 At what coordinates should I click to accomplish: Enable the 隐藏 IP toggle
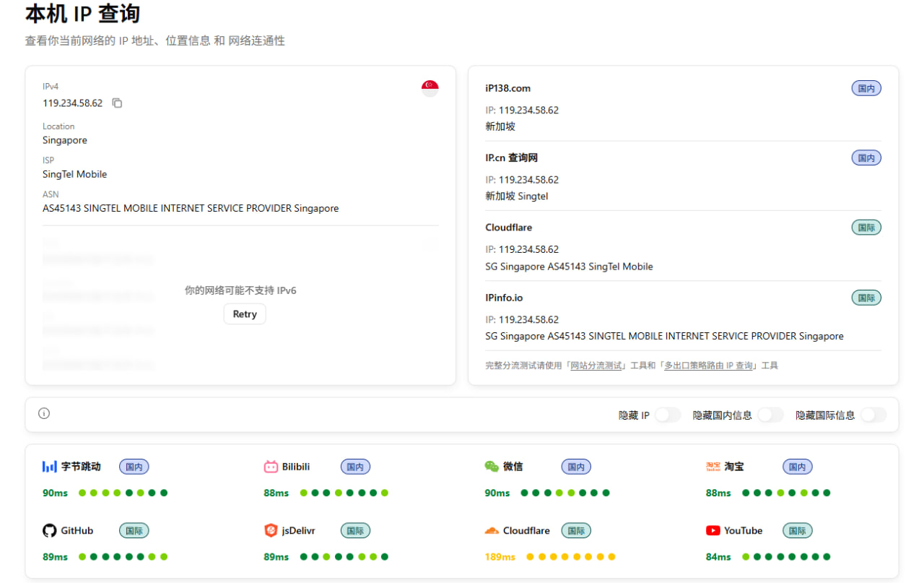click(x=668, y=415)
